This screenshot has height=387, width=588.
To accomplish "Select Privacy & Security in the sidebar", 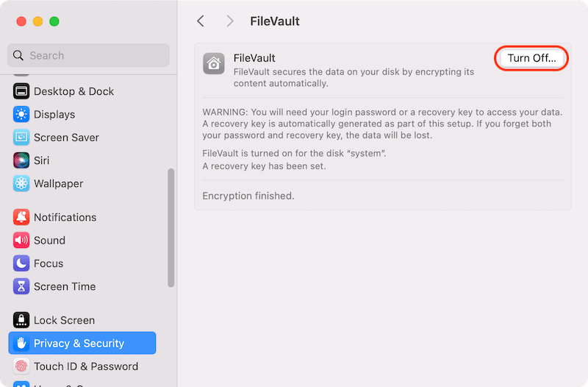I will click(82, 343).
